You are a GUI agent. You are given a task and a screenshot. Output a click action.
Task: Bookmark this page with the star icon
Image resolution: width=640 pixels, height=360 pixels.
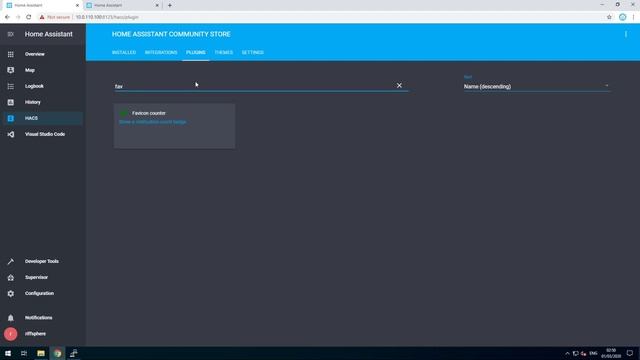(609, 17)
